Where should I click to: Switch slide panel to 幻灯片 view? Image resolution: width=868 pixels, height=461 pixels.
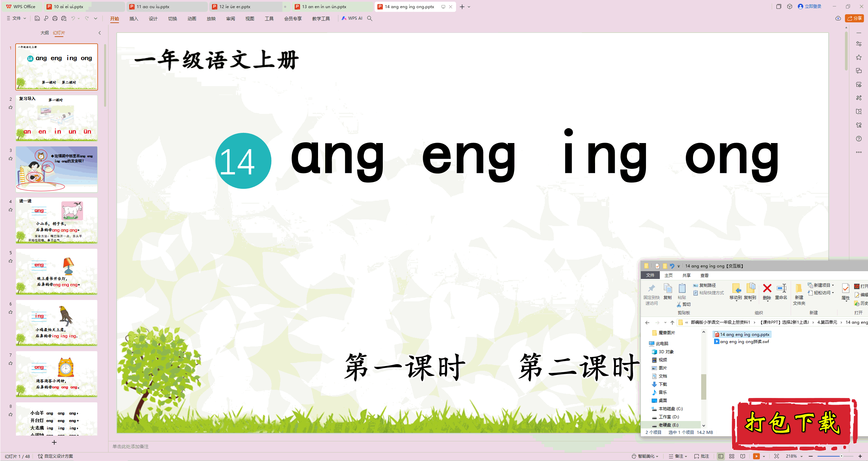tap(59, 33)
